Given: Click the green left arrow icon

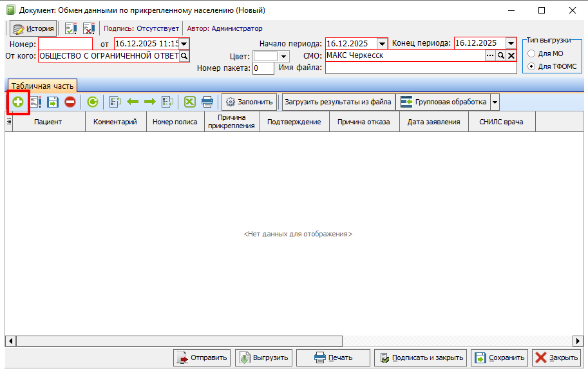Looking at the screenshot, I should point(133,102).
